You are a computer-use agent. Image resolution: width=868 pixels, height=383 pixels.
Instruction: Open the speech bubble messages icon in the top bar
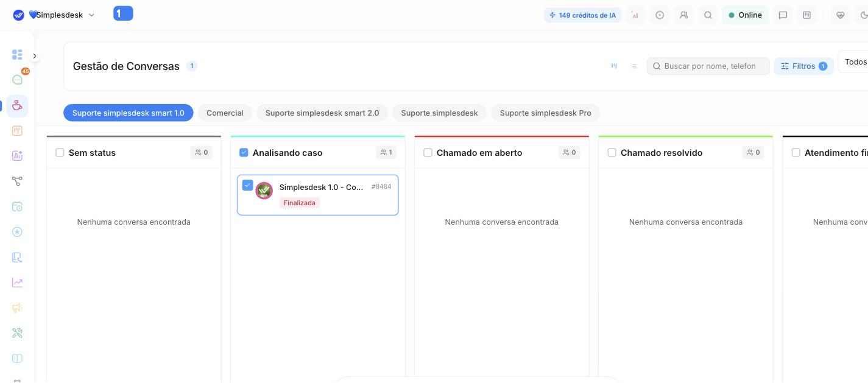click(783, 15)
